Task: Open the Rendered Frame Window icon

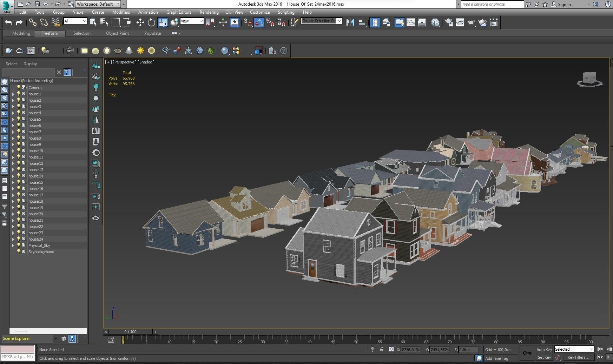Action: point(460,22)
